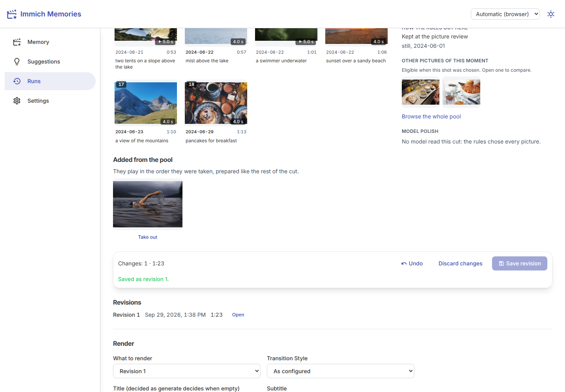Go to the Runs page
This screenshot has height=392, width=565.
pos(50,81)
